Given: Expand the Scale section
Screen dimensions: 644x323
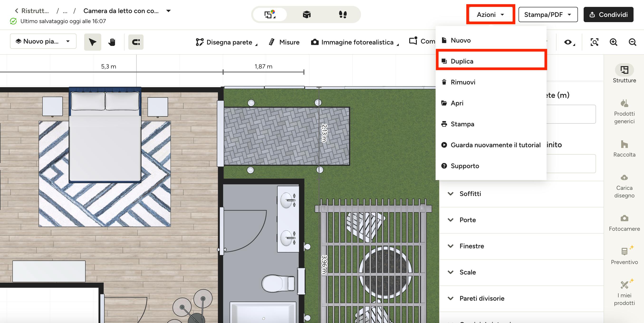Looking at the screenshot, I should pyautogui.click(x=521, y=272).
